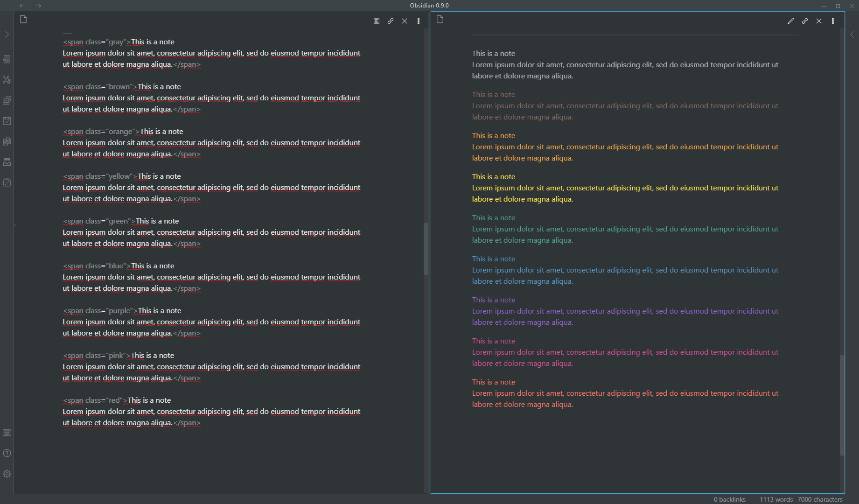Navigate forward with the arrow

click(39, 6)
